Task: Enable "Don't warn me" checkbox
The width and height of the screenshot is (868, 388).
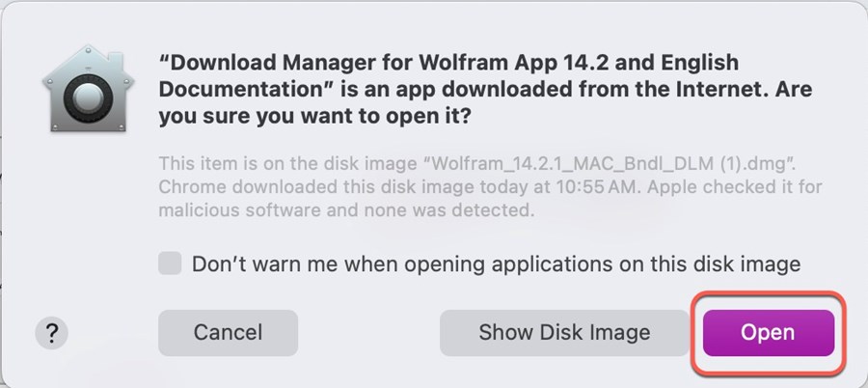Action: point(170,263)
